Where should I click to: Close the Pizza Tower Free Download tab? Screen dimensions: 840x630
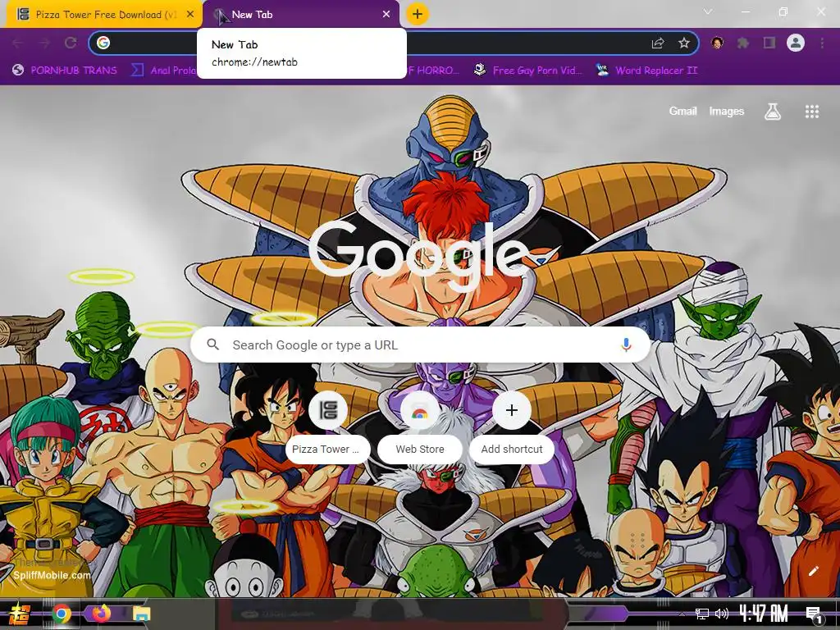190,15
